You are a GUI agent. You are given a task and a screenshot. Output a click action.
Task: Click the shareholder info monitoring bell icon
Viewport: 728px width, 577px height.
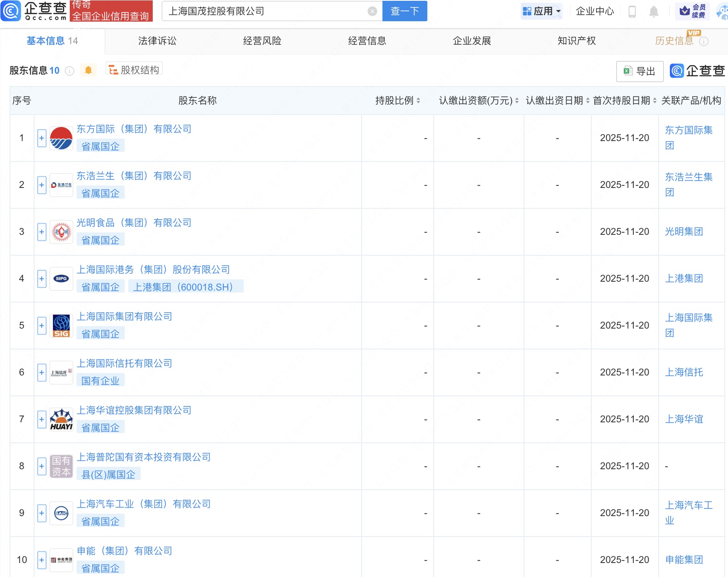coord(88,71)
